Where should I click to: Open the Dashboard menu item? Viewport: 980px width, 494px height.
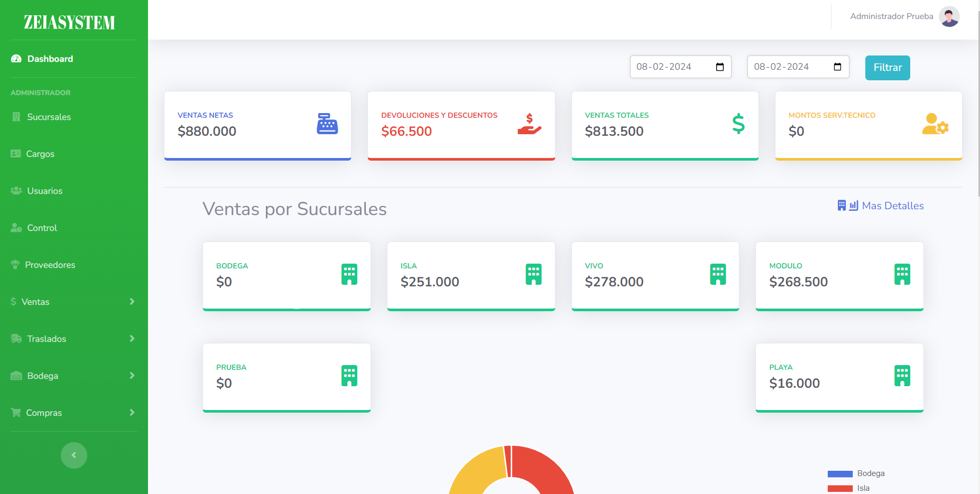click(x=50, y=59)
